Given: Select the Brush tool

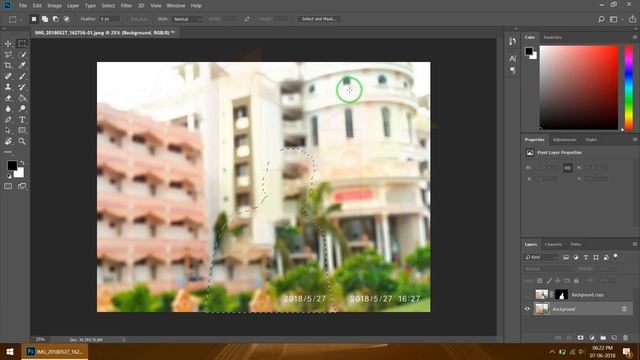Looking at the screenshot, I should [22, 76].
